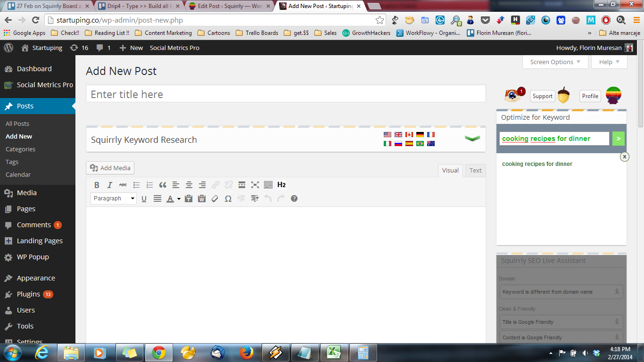Insert a bulleted list
The image size is (644, 362).
136,185
